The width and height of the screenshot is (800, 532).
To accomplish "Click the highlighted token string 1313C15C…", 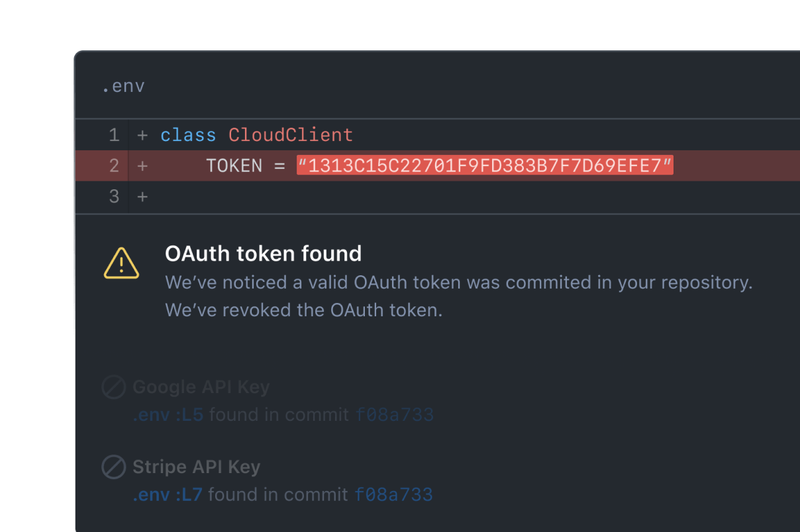I will [485, 165].
